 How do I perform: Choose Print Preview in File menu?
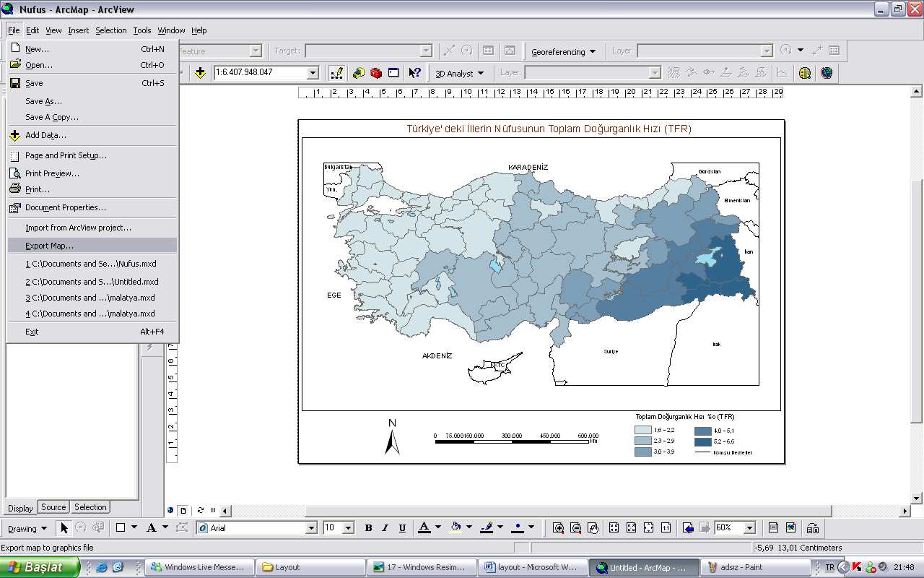[92, 173]
